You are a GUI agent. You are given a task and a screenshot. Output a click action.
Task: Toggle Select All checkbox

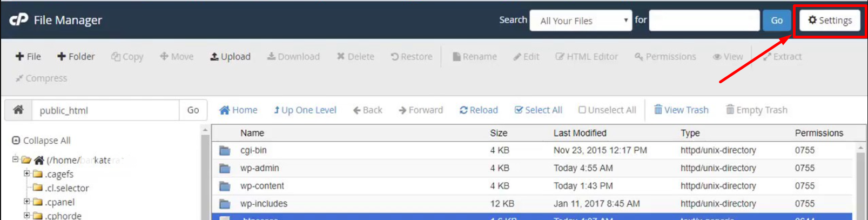point(539,110)
